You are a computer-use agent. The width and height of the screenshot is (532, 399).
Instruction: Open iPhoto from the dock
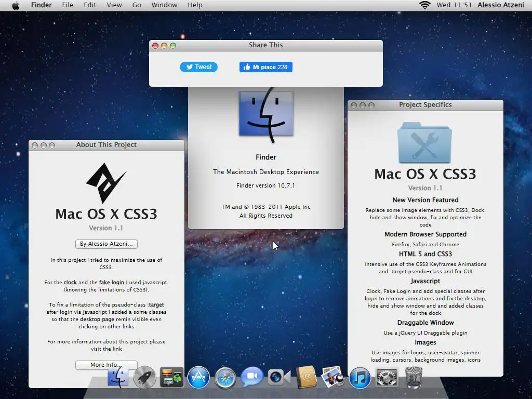pyautogui.click(x=332, y=377)
